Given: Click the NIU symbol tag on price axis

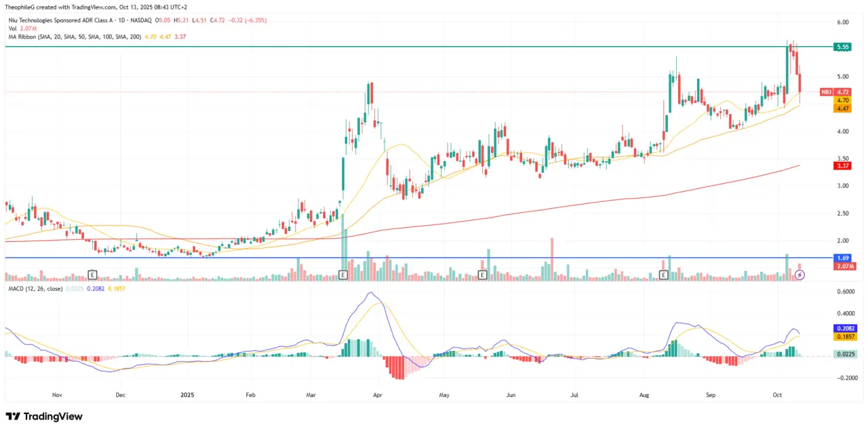Looking at the screenshot, I should pos(825,91).
